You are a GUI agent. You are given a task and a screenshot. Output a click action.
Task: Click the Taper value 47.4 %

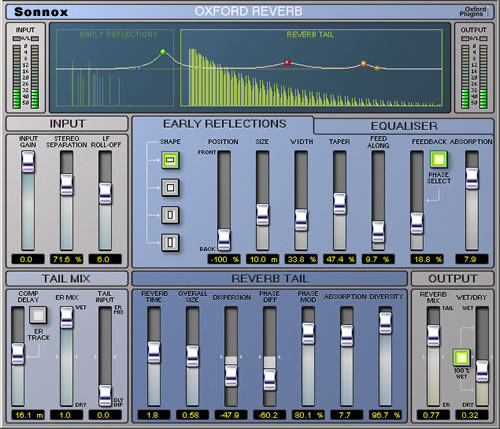pos(340,259)
